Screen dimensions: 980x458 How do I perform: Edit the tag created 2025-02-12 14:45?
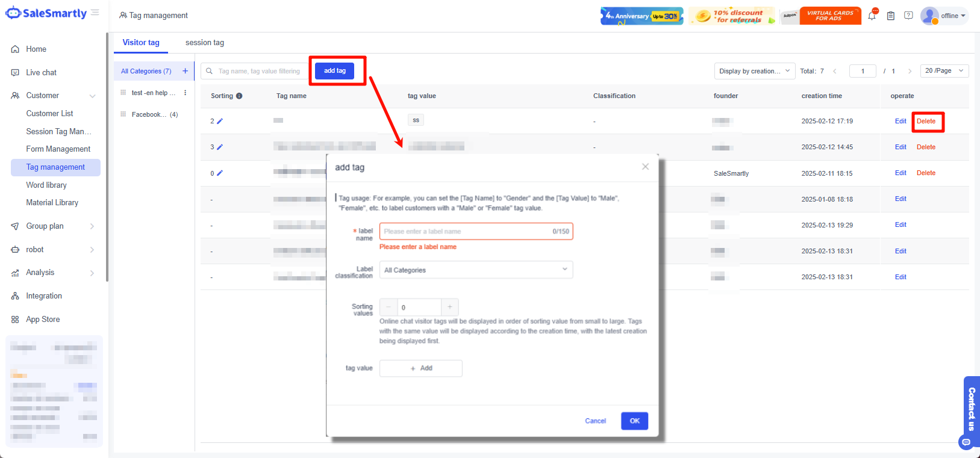tap(900, 147)
